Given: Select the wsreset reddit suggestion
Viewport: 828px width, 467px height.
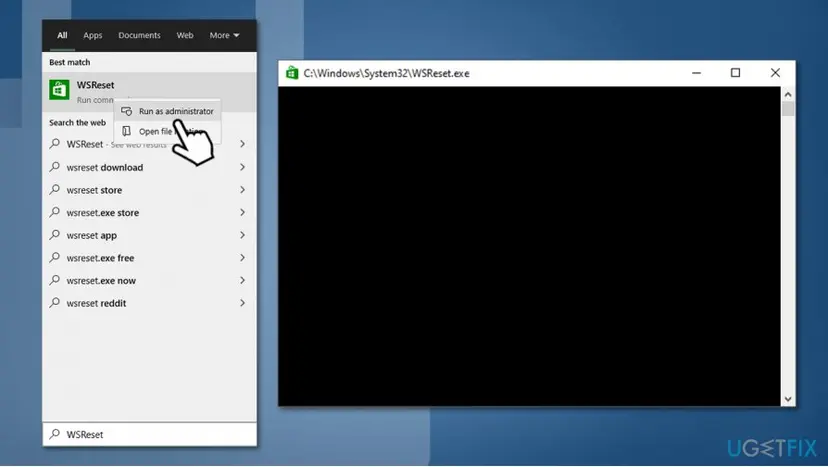Looking at the screenshot, I should (149, 303).
